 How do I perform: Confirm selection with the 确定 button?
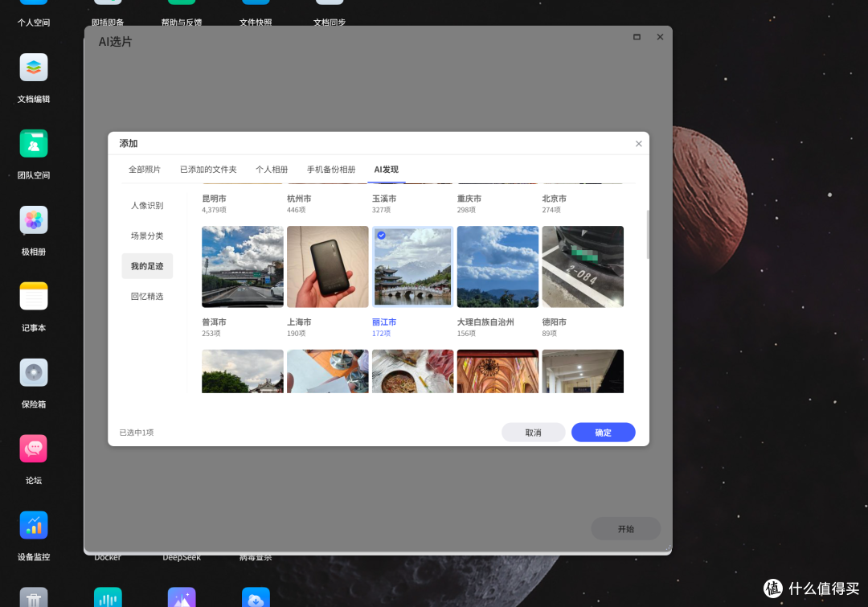click(x=604, y=433)
